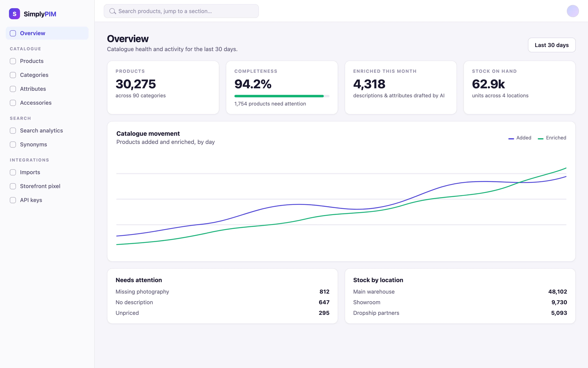Select the Unpriced row
Viewport: 588px width, 368px height.
click(x=222, y=313)
